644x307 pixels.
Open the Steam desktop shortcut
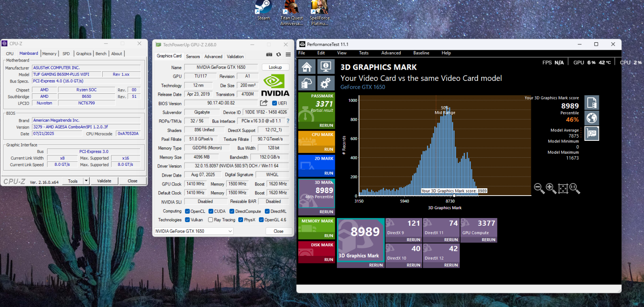click(264, 10)
